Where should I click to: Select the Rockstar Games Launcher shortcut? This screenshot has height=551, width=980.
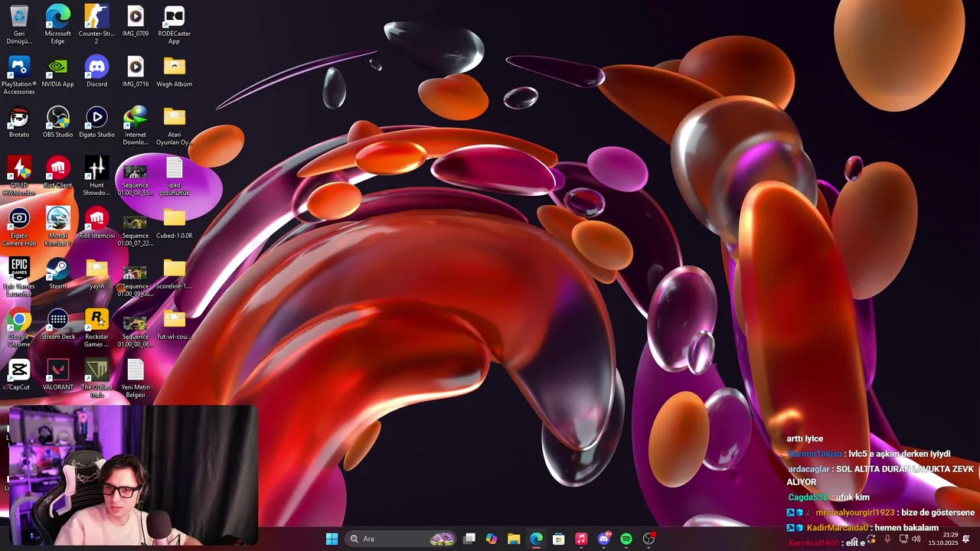(96, 328)
